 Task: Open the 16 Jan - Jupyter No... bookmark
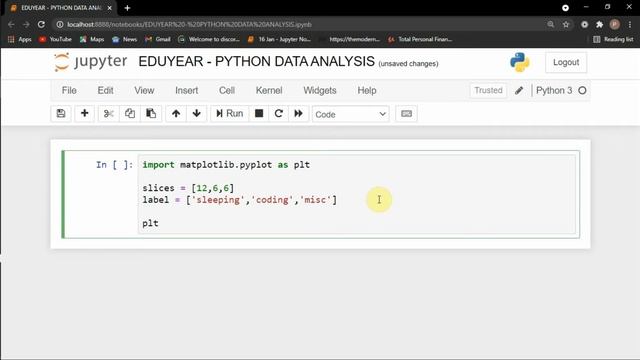[279, 39]
